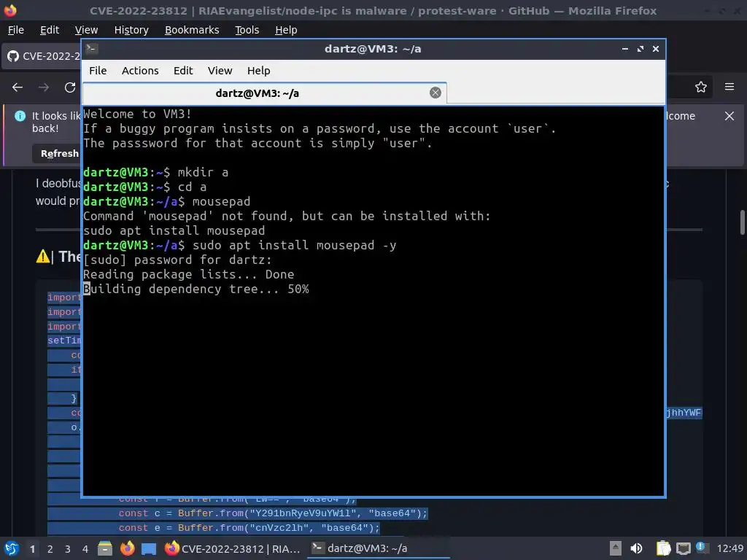The image size is (747, 560).
Task: Open the File menu in terminal window
Action: point(98,71)
